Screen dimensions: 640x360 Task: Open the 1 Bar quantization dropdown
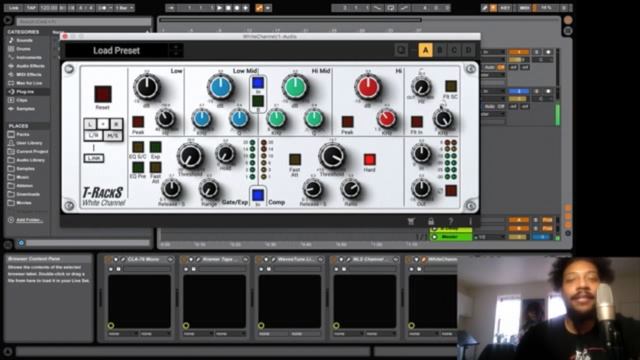(x=124, y=8)
